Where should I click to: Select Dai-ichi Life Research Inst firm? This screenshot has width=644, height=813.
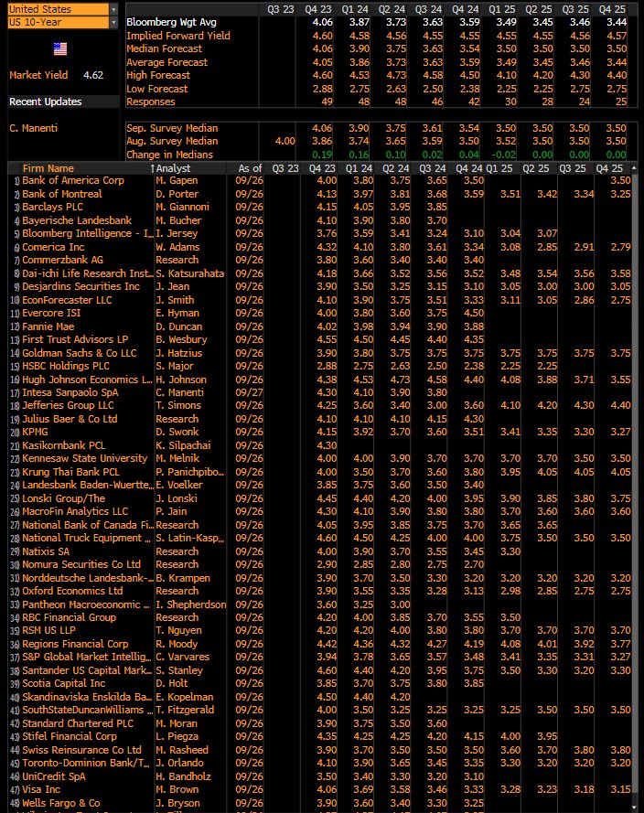point(88,273)
